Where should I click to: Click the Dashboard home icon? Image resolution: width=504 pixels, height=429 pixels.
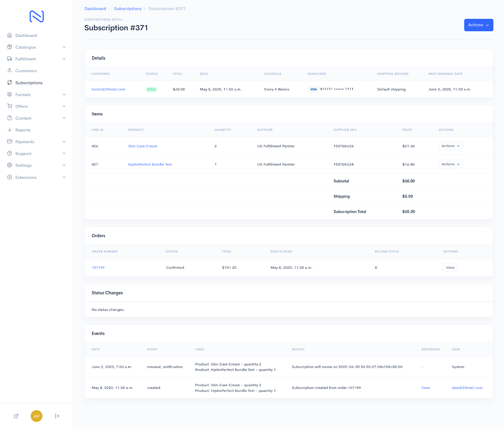pyautogui.click(x=9, y=35)
